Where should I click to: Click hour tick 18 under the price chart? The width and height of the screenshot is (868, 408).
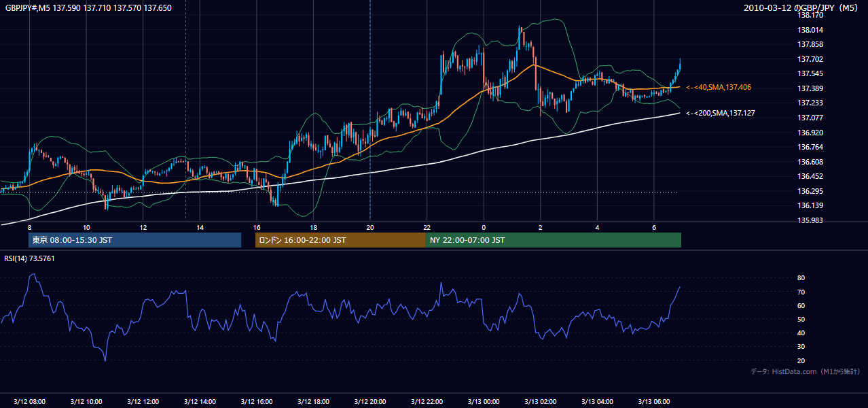click(313, 227)
